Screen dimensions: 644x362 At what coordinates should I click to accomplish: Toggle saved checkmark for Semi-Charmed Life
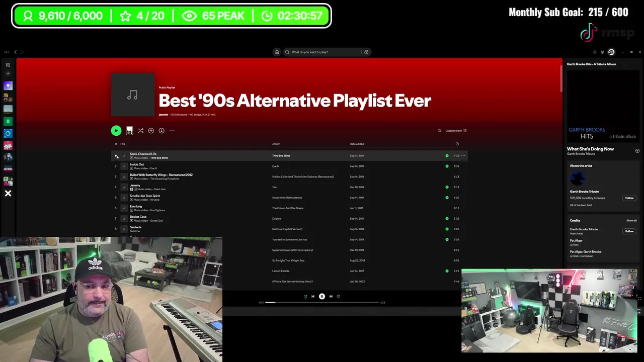point(447,156)
